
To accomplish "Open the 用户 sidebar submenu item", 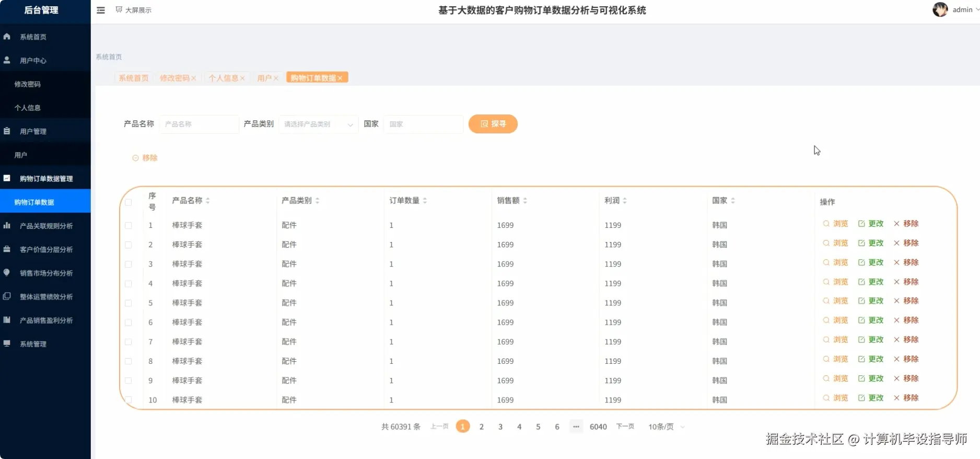I will tap(45, 155).
